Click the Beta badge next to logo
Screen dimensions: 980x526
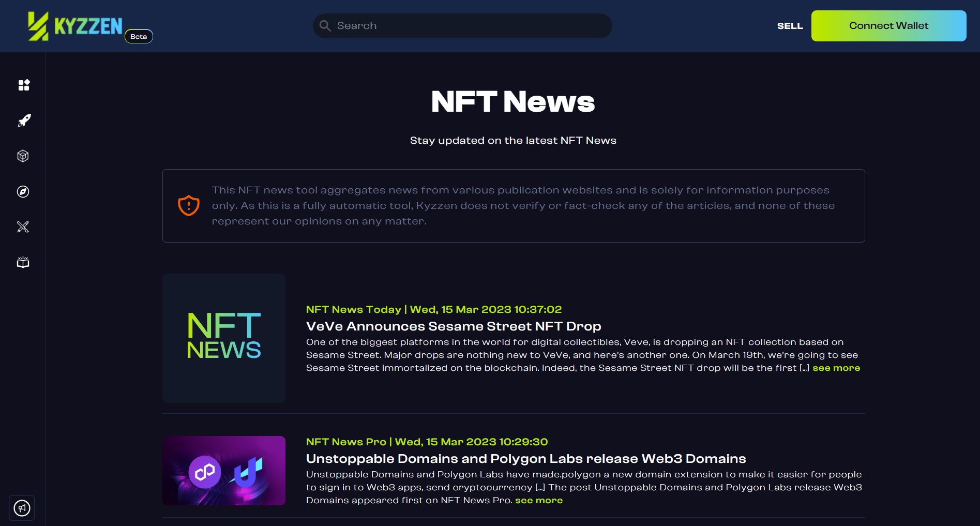click(139, 36)
